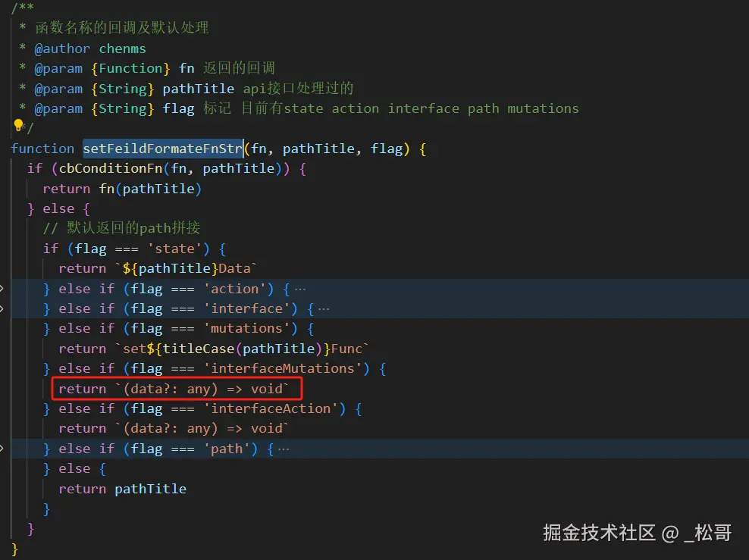This screenshot has height=560, width=749.
Task: Click the final 'return pathTitle' statement
Action: tap(122, 489)
